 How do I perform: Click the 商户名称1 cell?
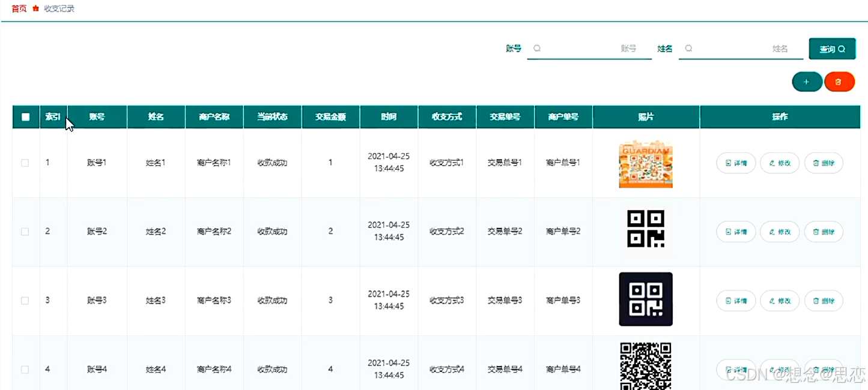214,163
